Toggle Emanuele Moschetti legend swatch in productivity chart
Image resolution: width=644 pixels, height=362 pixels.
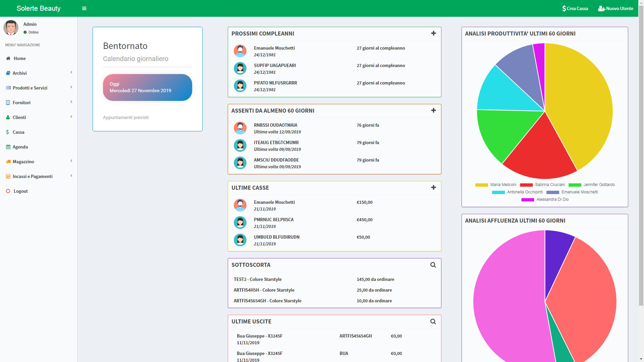[x=553, y=192]
